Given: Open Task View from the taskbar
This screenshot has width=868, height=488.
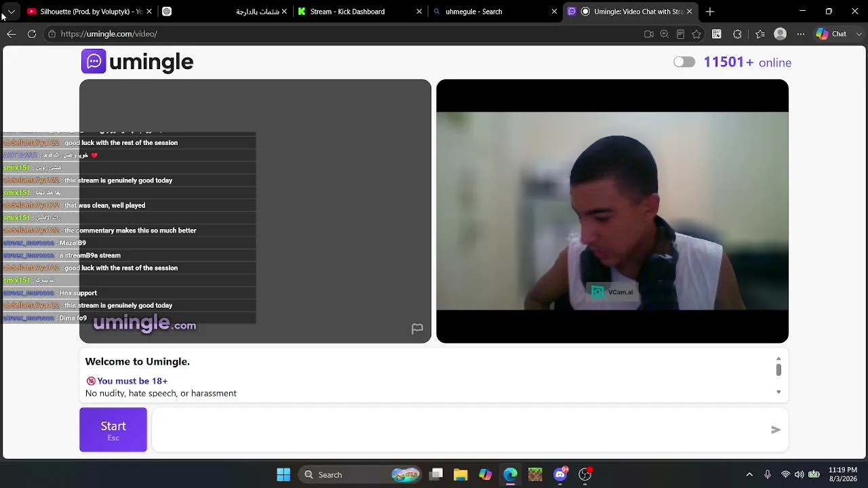Looking at the screenshot, I should point(436,474).
